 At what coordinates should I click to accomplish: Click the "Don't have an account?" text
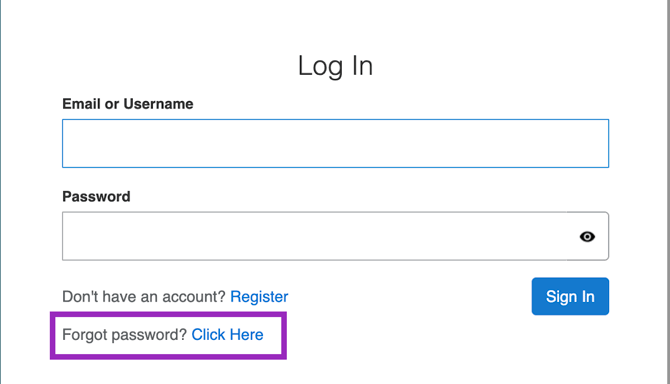144,296
